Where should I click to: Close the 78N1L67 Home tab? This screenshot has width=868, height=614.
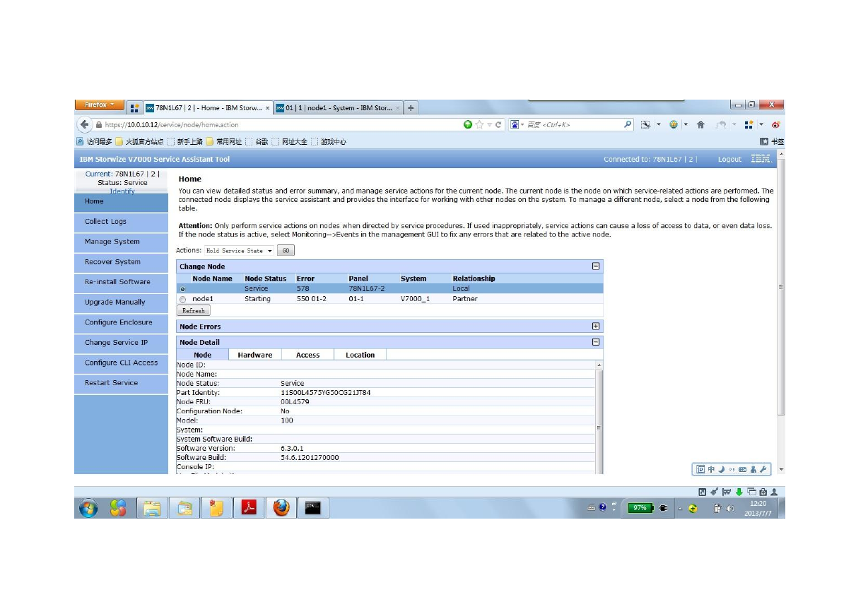point(267,108)
